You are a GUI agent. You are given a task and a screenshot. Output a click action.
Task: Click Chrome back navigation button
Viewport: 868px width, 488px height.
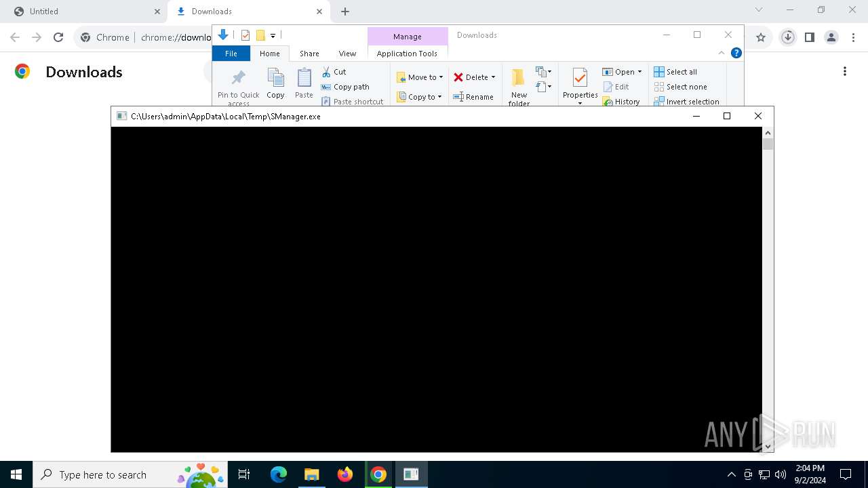click(15, 37)
